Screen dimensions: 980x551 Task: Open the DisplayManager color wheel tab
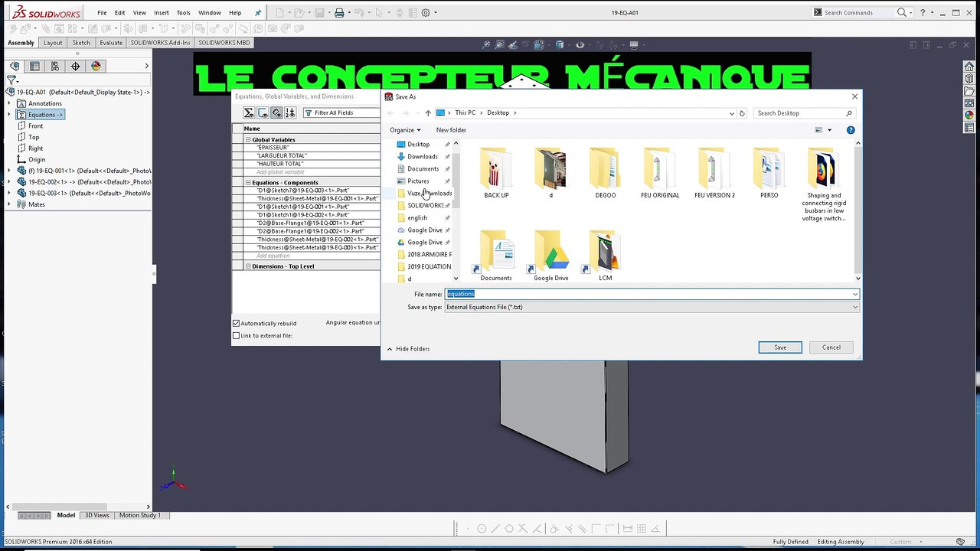coord(96,67)
